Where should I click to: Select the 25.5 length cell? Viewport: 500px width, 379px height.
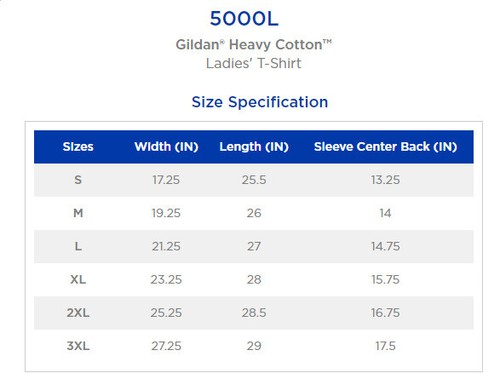tap(254, 180)
